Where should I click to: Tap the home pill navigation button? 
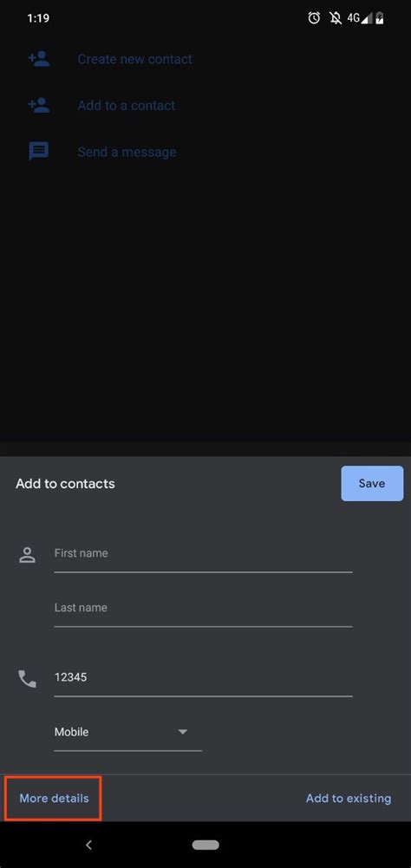(205, 845)
